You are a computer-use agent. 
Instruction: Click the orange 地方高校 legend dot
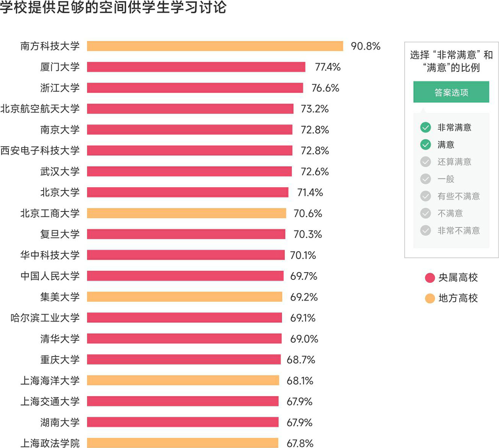pos(430,298)
